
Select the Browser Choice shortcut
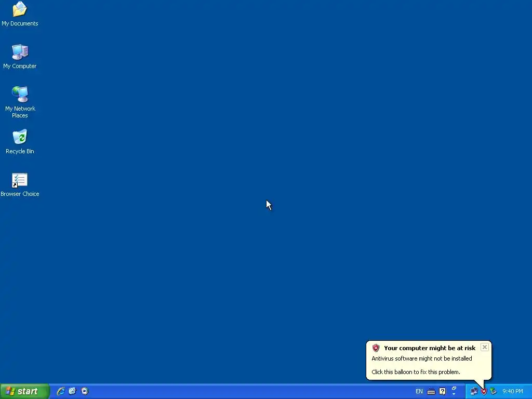click(x=20, y=185)
